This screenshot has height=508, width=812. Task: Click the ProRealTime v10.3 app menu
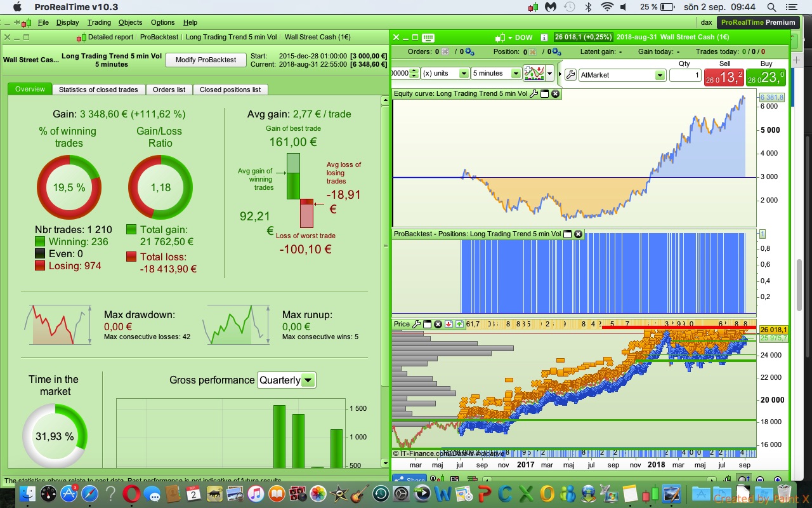click(76, 7)
